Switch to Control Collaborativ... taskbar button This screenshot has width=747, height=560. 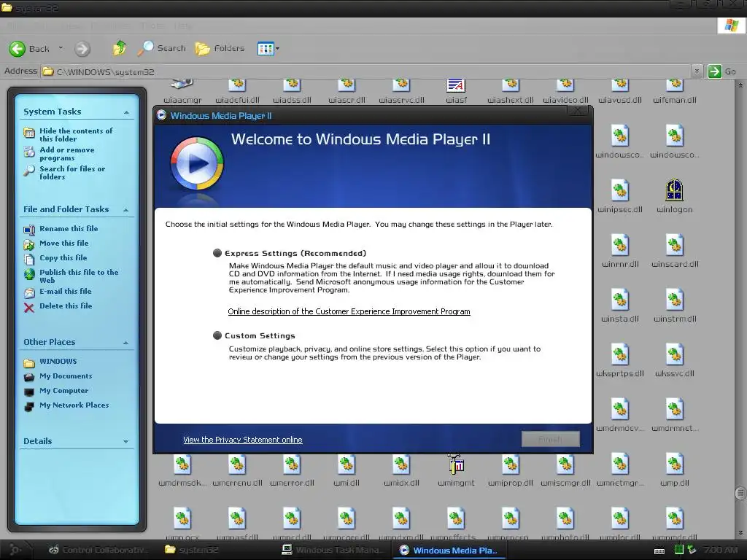point(98,550)
